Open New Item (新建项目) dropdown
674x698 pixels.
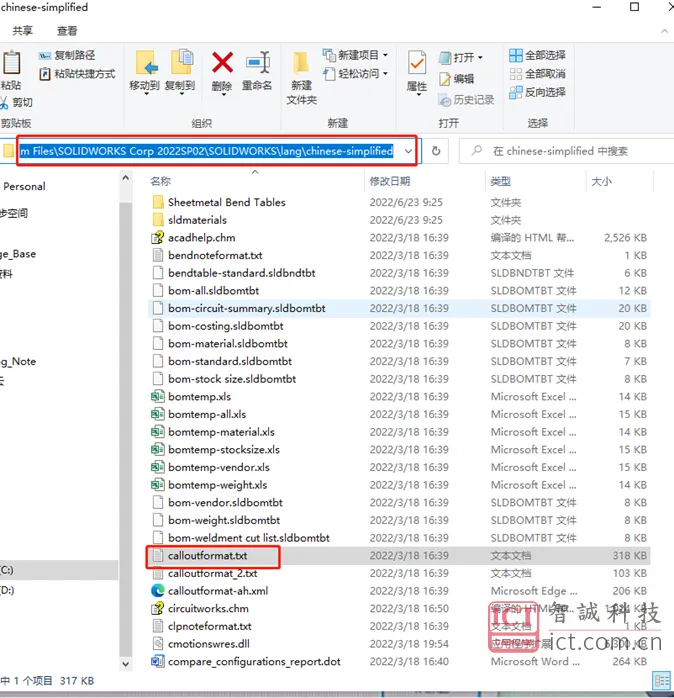[x=355, y=55]
